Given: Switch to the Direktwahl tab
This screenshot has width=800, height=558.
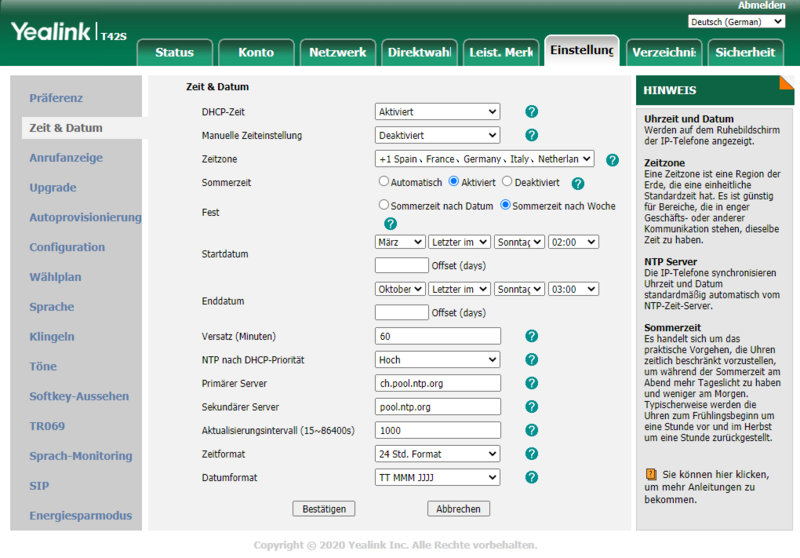Looking at the screenshot, I should [419, 52].
